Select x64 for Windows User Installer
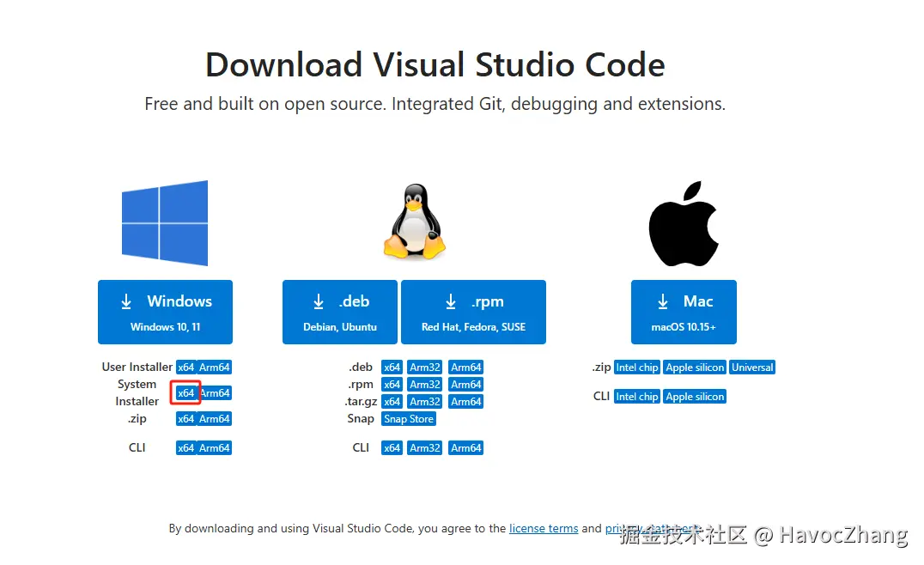 (x=185, y=367)
